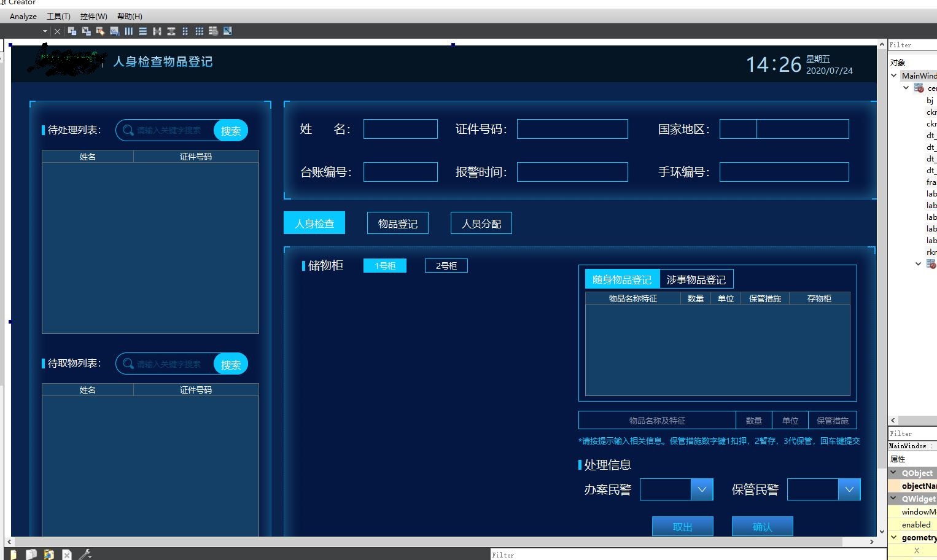The height and width of the screenshot is (560, 937).
Task: Select the Edit Widgets mode icon
Action: [x=72, y=31]
